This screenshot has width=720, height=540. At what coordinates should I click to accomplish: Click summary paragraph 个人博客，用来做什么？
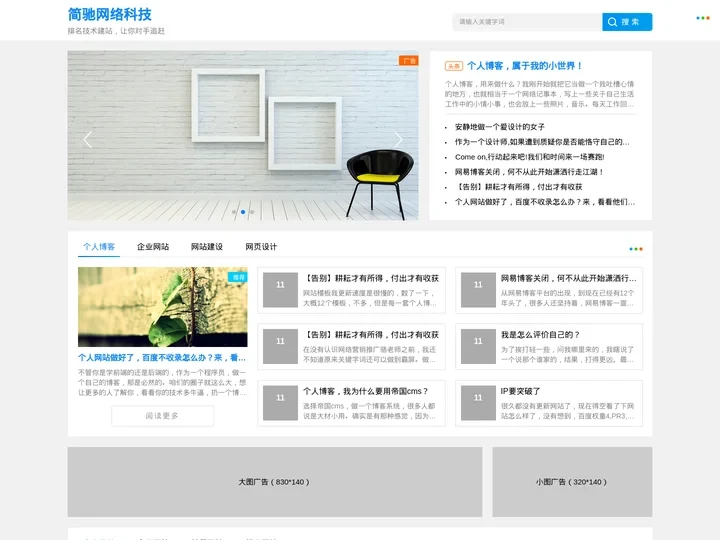tap(540, 94)
